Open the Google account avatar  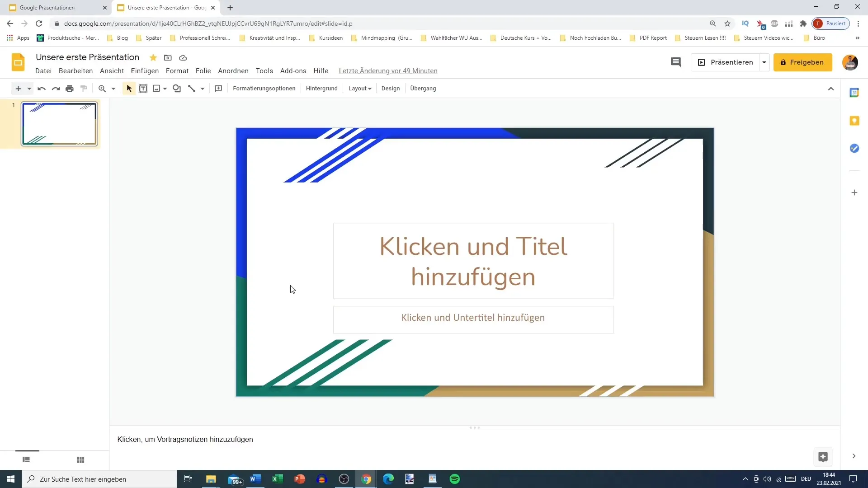coord(850,62)
